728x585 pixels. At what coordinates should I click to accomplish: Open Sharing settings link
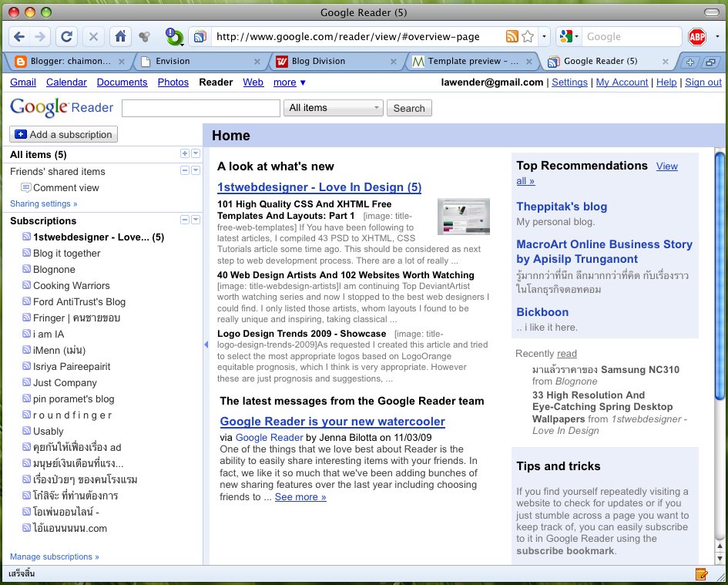(x=44, y=203)
